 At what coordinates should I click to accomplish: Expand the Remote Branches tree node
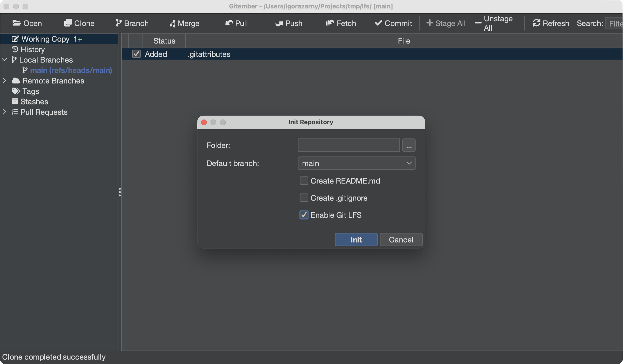click(5, 81)
